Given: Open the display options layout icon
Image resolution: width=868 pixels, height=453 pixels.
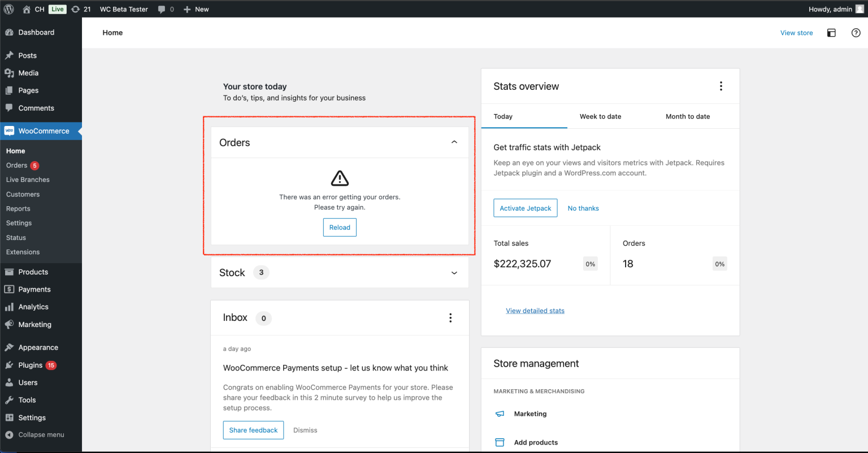Looking at the screenshot, I should (831, 33).
